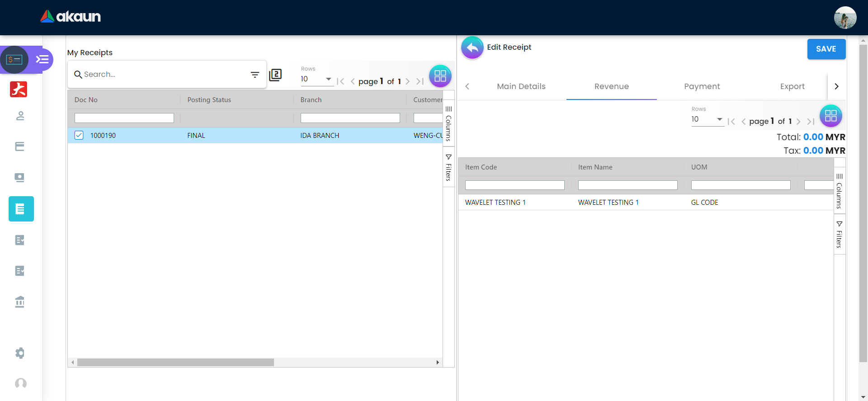
Task: Switch to the Payment tab
Action: 702,86
